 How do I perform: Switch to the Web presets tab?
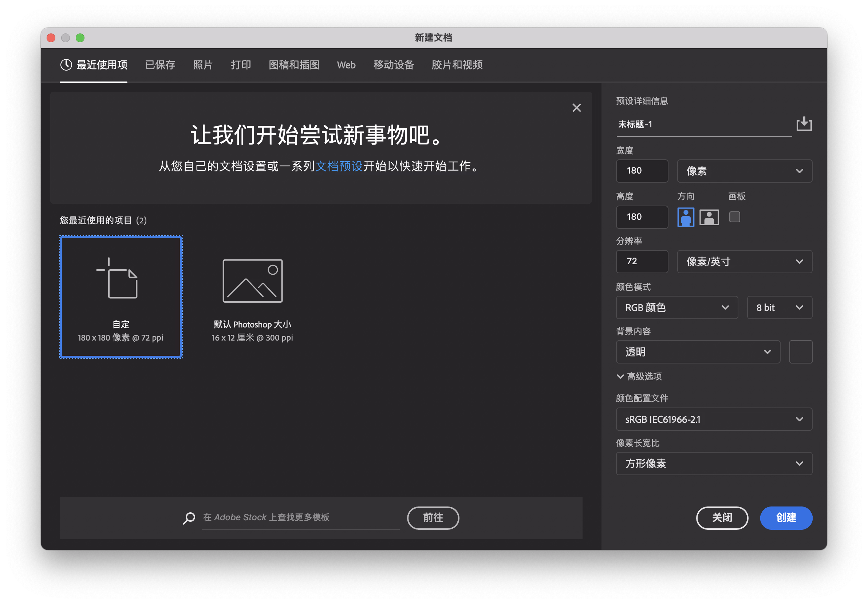(x=346, y=65)
